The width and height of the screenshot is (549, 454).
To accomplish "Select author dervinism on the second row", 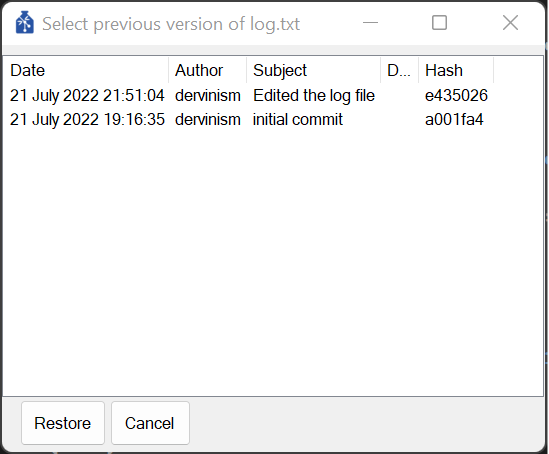I will [208, 119].
